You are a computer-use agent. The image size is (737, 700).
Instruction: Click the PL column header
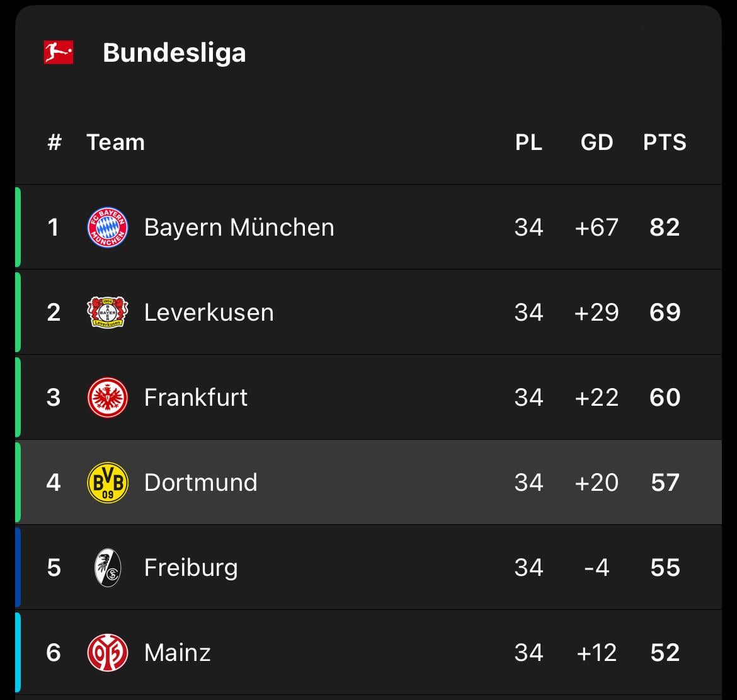[528, 142]
